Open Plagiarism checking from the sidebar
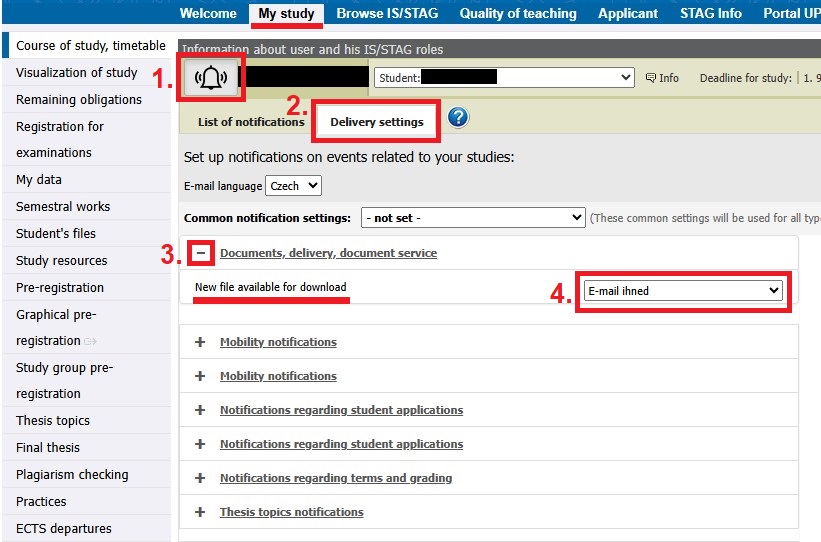 (72, 474)
